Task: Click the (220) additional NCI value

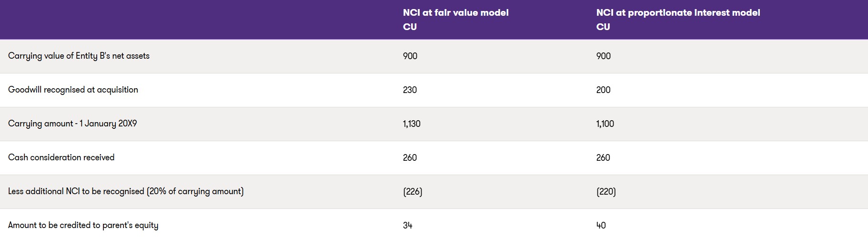Action: coord(606,191)
